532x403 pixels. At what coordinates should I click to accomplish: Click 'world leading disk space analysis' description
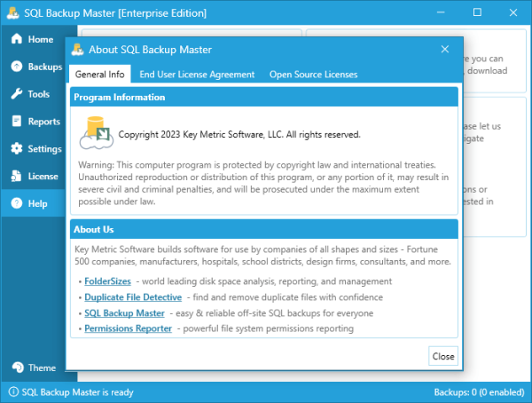tap(267, 281)
